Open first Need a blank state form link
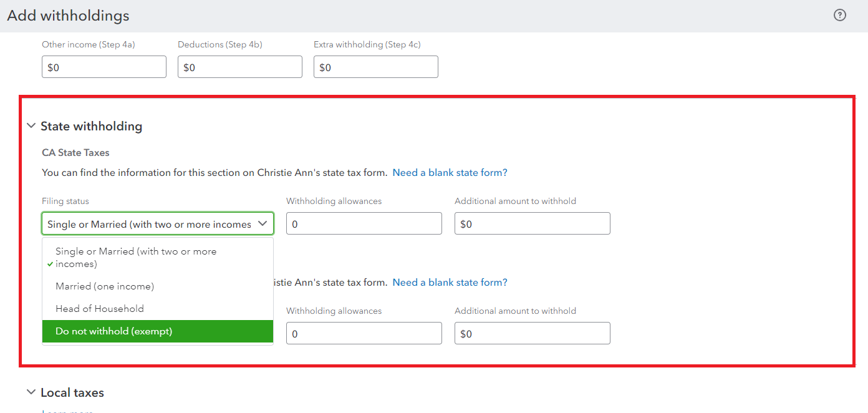Image resolution: width=868 pixels, height=413 pixels. pyautogui.click(x=450, y=173)
